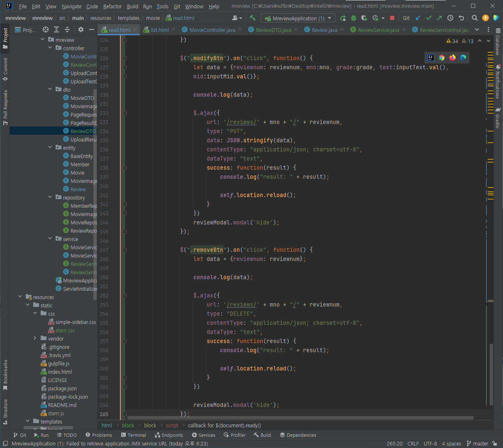Open the Refactor menu
503x448 pixels.
(x=112, y=6)
